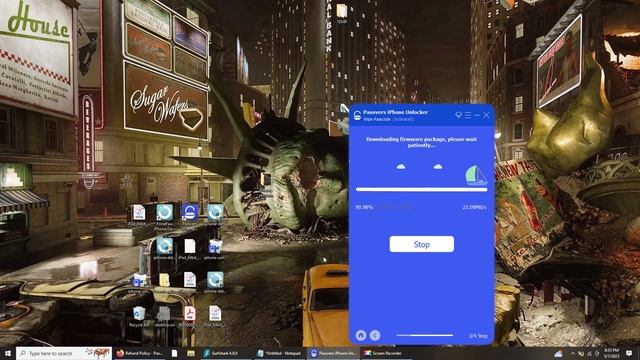The width and height of the screenshot is (640, 360).
Task: Select the iphone-unl installer icon right of blank document
Action: pos(215,249)
